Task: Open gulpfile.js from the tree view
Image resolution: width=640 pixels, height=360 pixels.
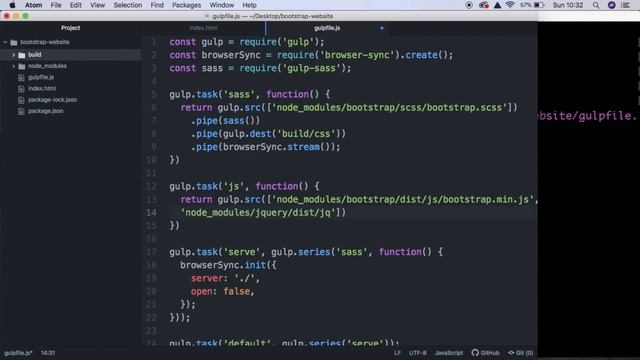Action: 41,77
